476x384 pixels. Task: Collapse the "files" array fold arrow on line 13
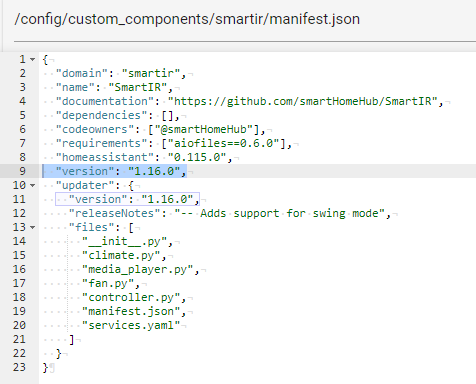[x=32, y=227]
